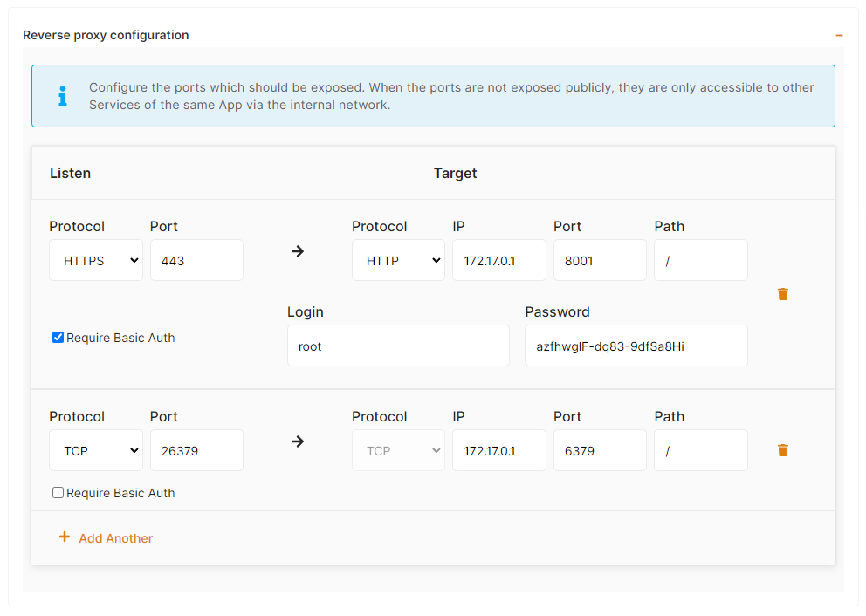
Task: Open the HTTPS listen protocol dropdown
Action: click(x=96, y=260)
